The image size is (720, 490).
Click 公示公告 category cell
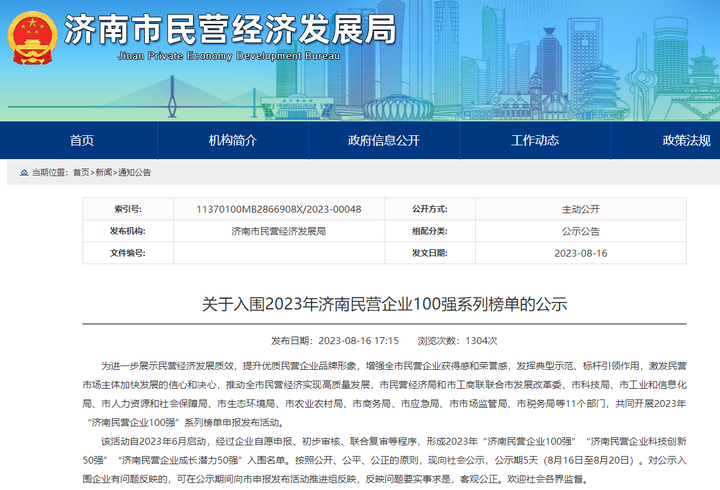tap(581, 231)
